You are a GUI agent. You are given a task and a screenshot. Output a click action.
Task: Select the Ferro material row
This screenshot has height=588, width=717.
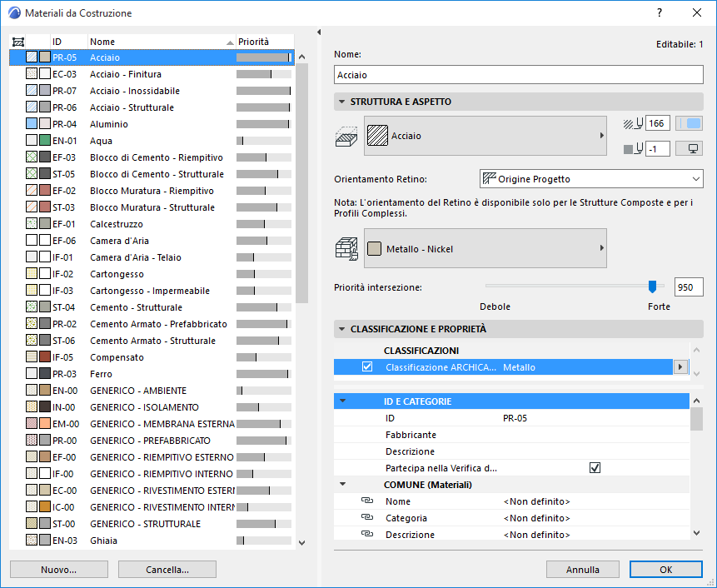pos(152,374)
